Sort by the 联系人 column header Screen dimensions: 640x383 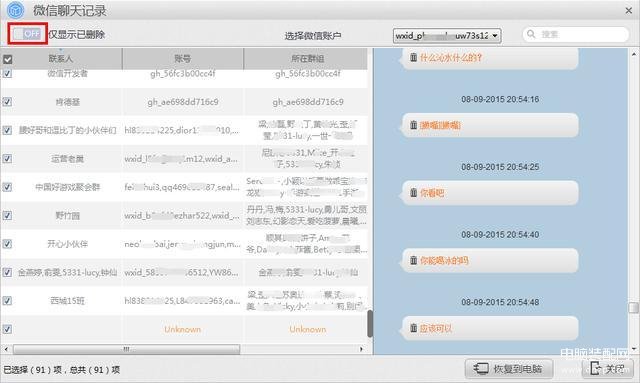click(x=61, y=59)
